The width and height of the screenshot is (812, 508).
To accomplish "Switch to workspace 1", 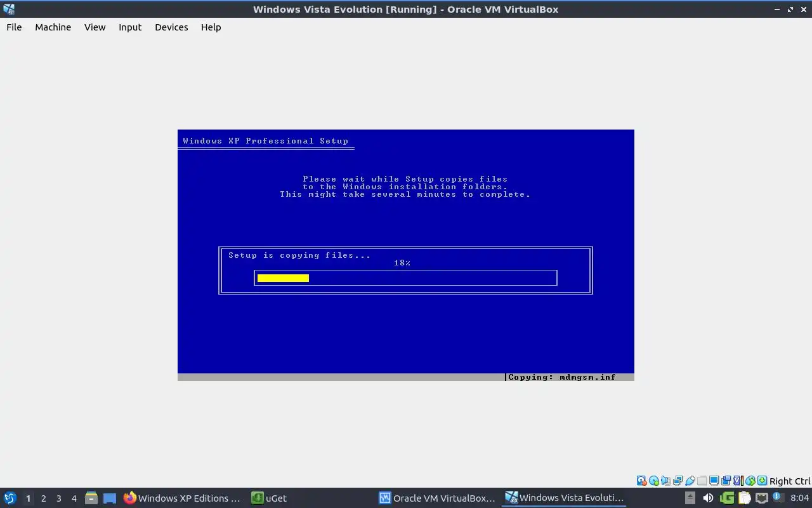I will point(28,498).
